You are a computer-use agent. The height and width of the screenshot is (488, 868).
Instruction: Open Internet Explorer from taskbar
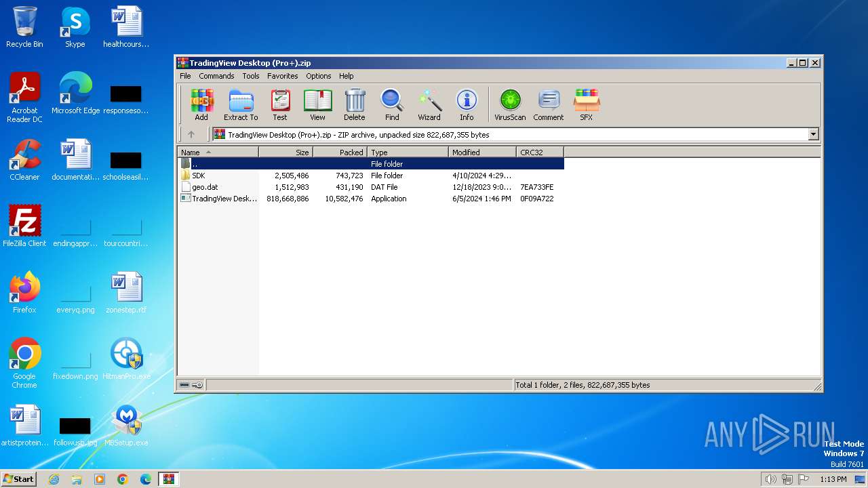[54, 479]
